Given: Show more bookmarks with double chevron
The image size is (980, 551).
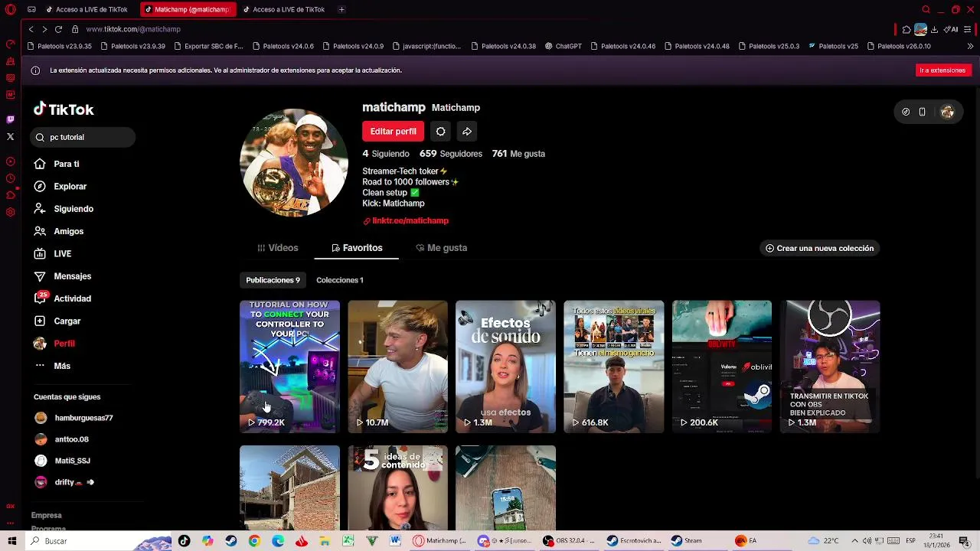Looking at the screenshot, I should pyautogui.click(x=970, y=46).
